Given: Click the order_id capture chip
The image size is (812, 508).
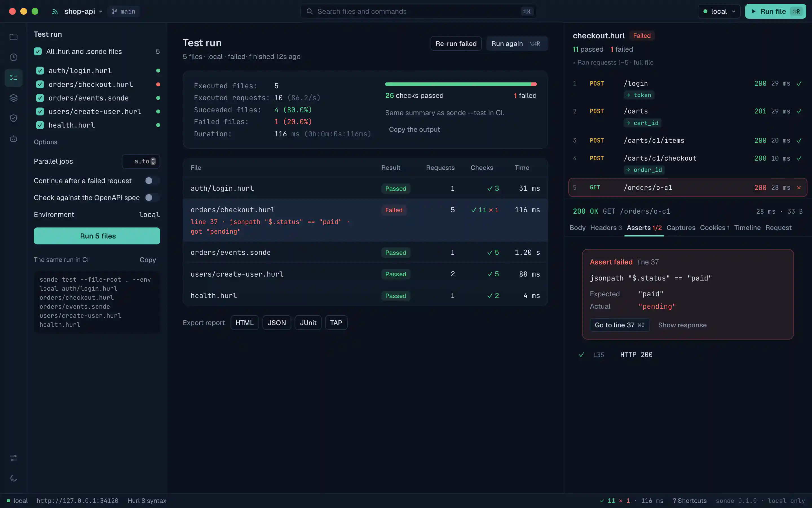Looking at the screenshot, I should [644, 170].
